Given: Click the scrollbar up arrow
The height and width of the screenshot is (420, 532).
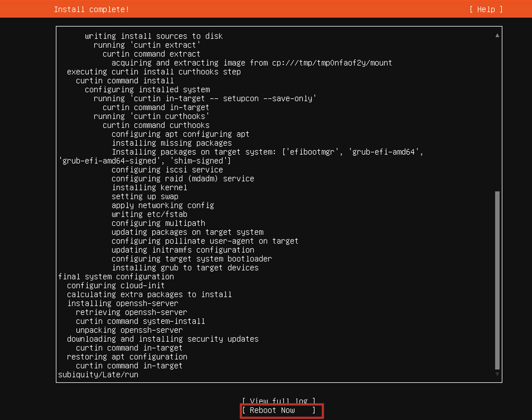Looking at the screenshot, I should pos(497,36).
